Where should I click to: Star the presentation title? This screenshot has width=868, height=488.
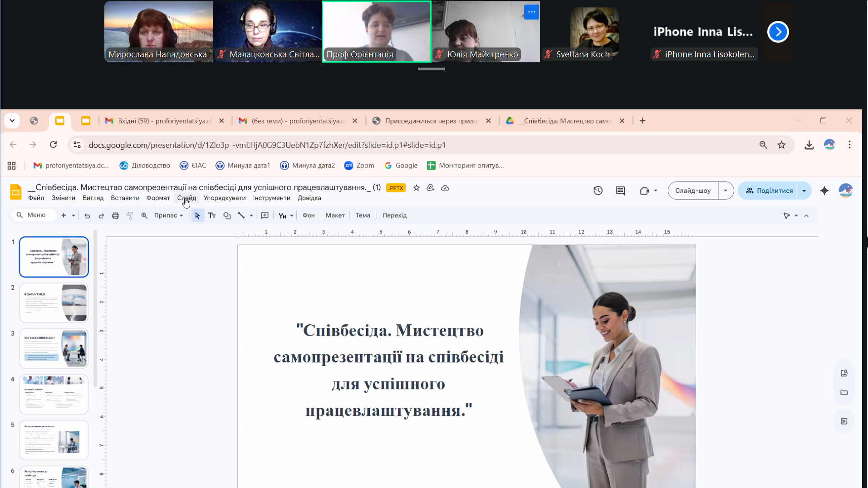(x=417, y=188)
